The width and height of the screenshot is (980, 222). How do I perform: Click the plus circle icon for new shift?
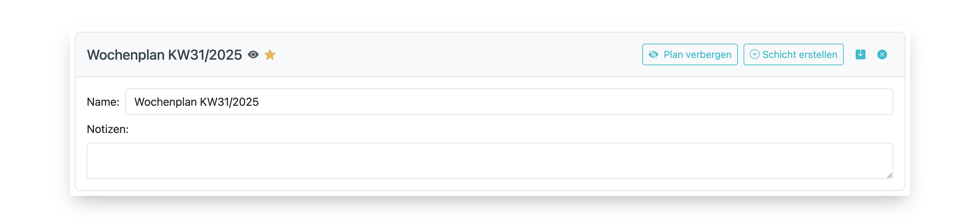tap(754, 54)
